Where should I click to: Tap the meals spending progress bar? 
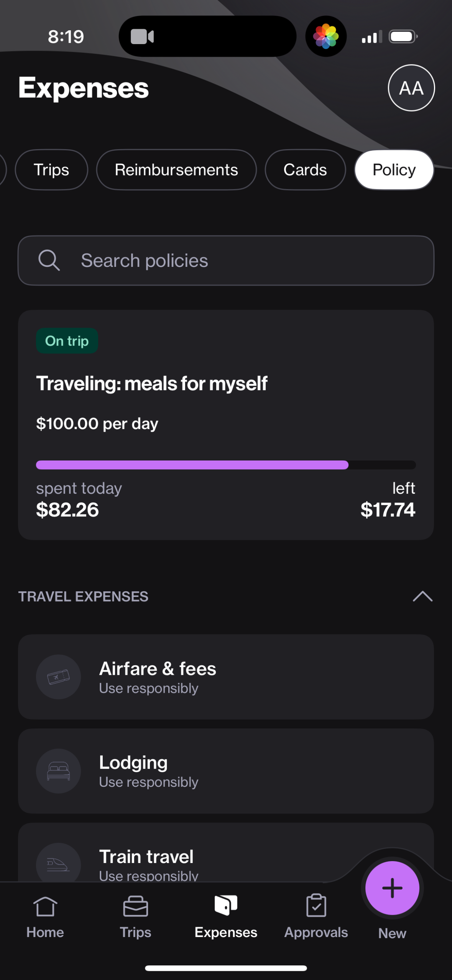[225, 465]
